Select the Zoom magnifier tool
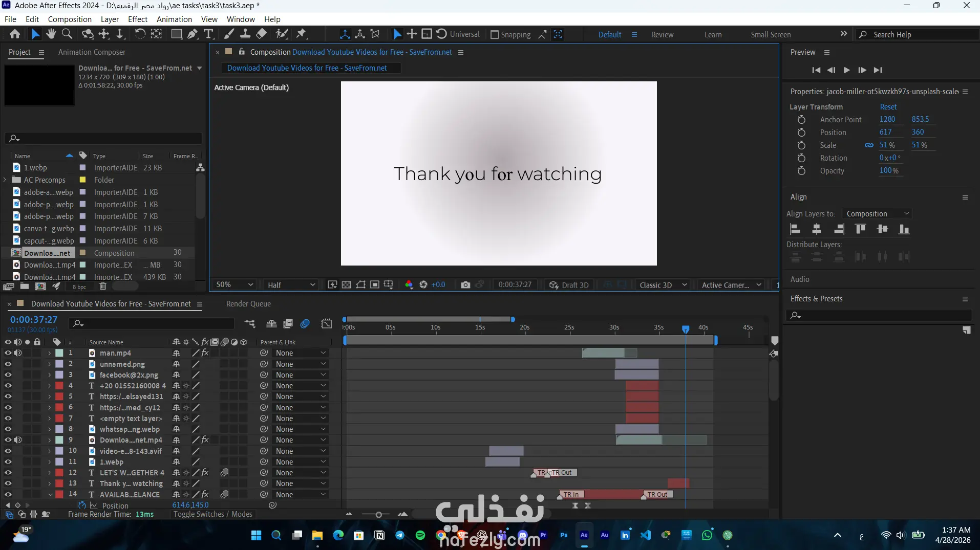This screenshot has width=980, height=550. pos(67,34)
